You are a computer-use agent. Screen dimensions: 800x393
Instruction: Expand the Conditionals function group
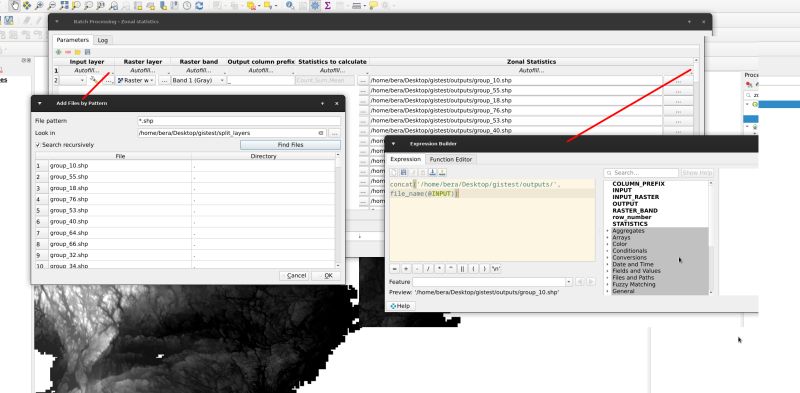(608, 251)
